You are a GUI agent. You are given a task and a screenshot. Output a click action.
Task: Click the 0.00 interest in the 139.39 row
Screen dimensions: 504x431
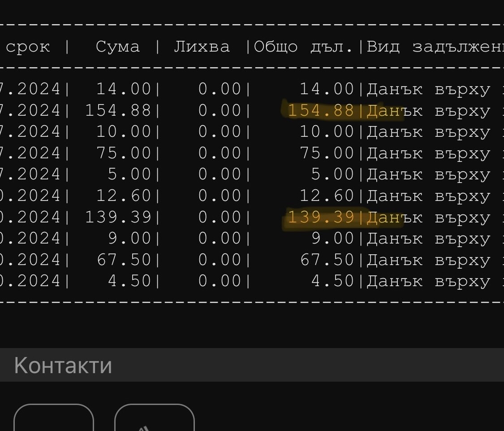(220, 217)
